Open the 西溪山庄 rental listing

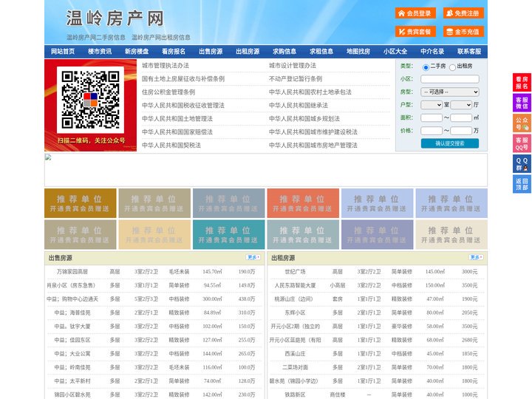(295, 353)
